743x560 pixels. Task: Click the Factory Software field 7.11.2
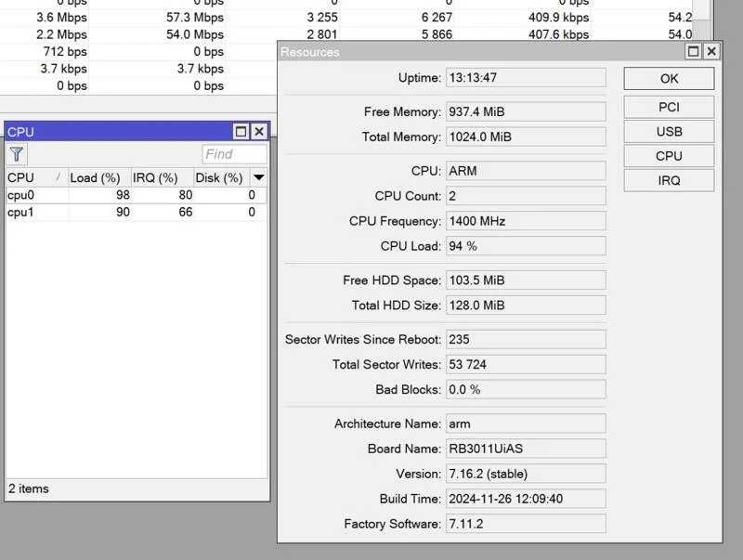coord(526,524)
